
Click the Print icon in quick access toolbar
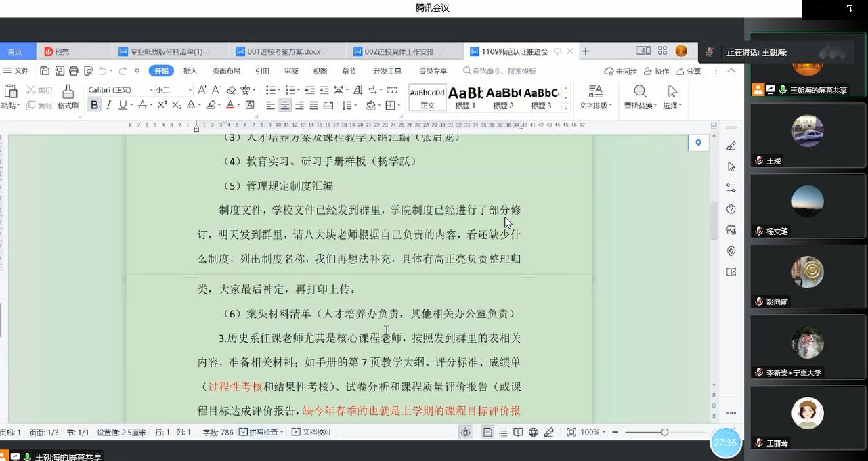(x=74, y=71)
